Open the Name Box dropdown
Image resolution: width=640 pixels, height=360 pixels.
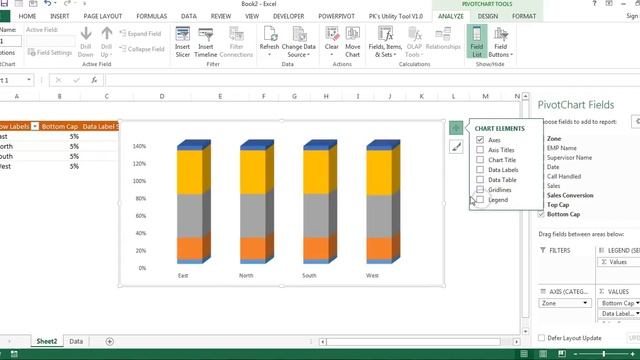pos(29,80)
